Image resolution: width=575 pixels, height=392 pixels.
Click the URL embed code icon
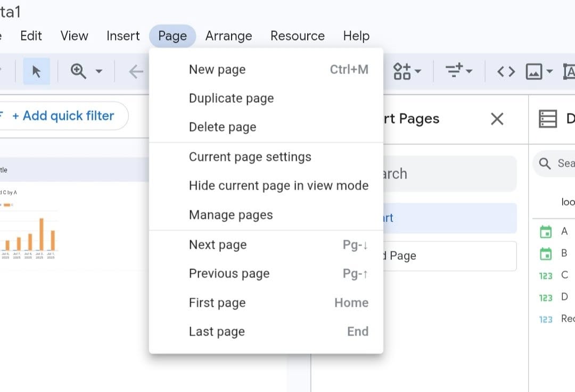pyautogui.click(x=506, y=71)
